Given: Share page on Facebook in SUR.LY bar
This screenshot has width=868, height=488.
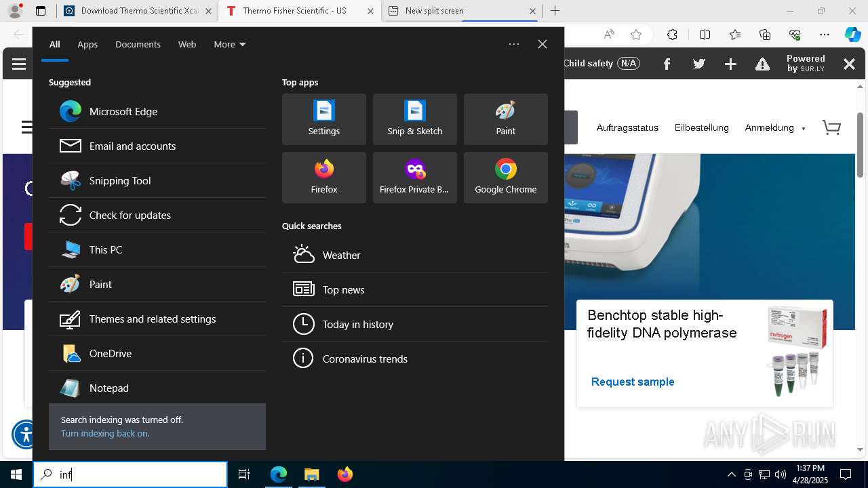Looking at the screenshot, I should point(667,64).
